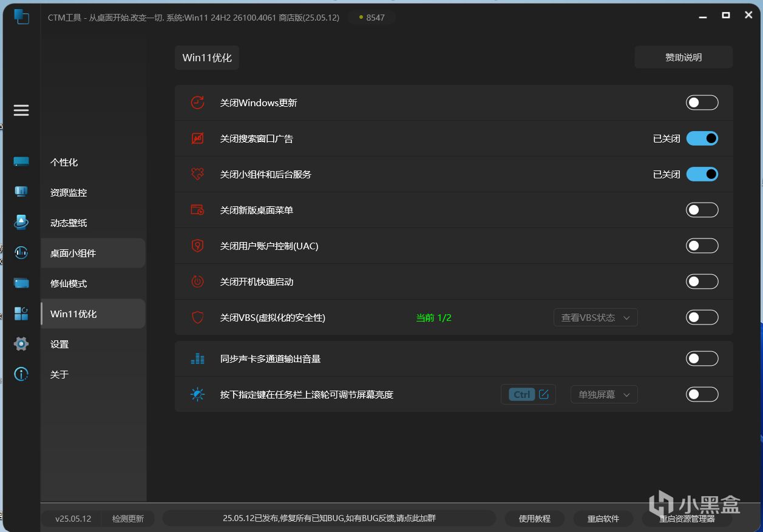The image size is (763, 532).
Task: Enable 同步声卡多通道输出音量 switch
Action: point(702,359)
